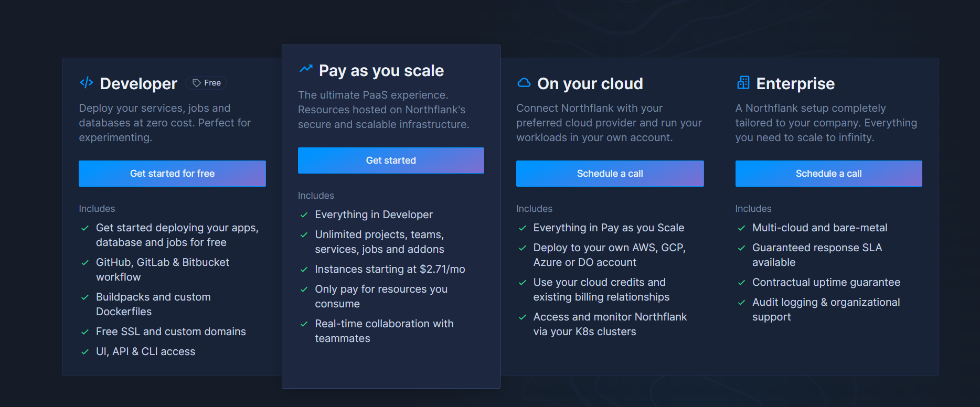Click the Enterprise building icon
Viewport: 980px width, 407px height.
pos(743,82)
